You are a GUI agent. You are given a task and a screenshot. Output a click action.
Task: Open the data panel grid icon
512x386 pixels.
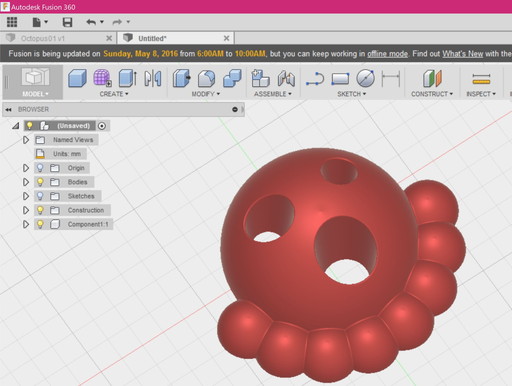pyautogui.click(x=12, y=22)
